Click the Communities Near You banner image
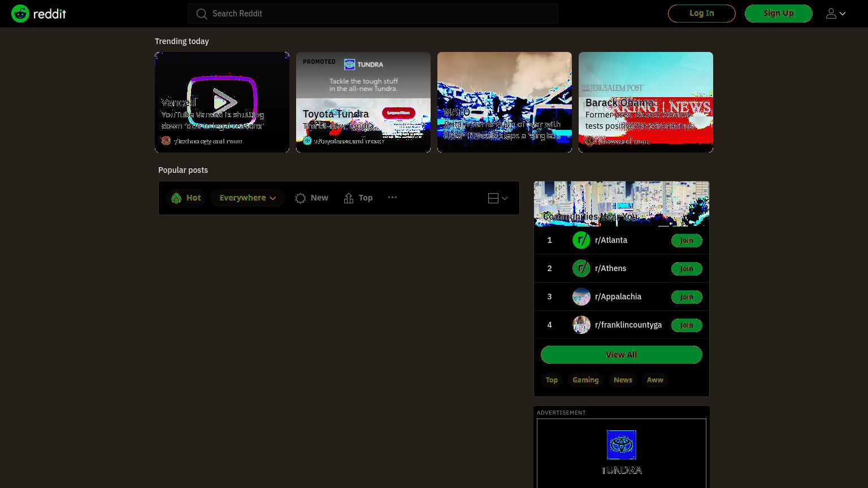This screenshot has width=868, height=488. [x=622, y=204]
